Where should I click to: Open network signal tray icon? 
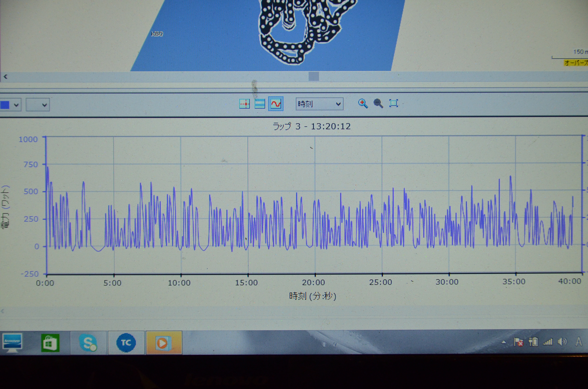(x=548, y=342)
